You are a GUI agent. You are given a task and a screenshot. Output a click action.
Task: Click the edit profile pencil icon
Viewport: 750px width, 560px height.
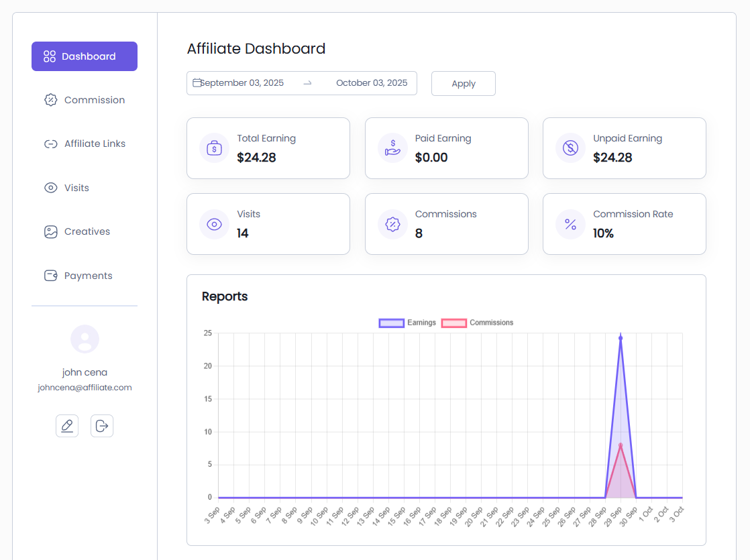coord(67,426)
